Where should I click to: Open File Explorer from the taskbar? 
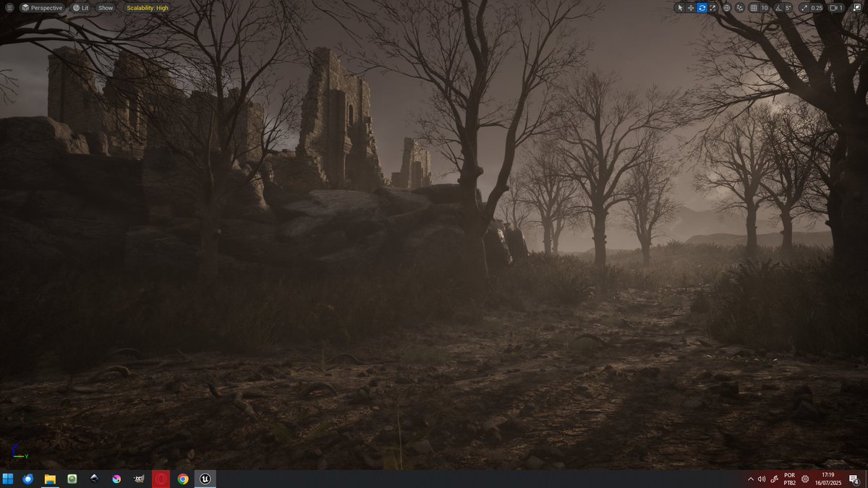51,479
